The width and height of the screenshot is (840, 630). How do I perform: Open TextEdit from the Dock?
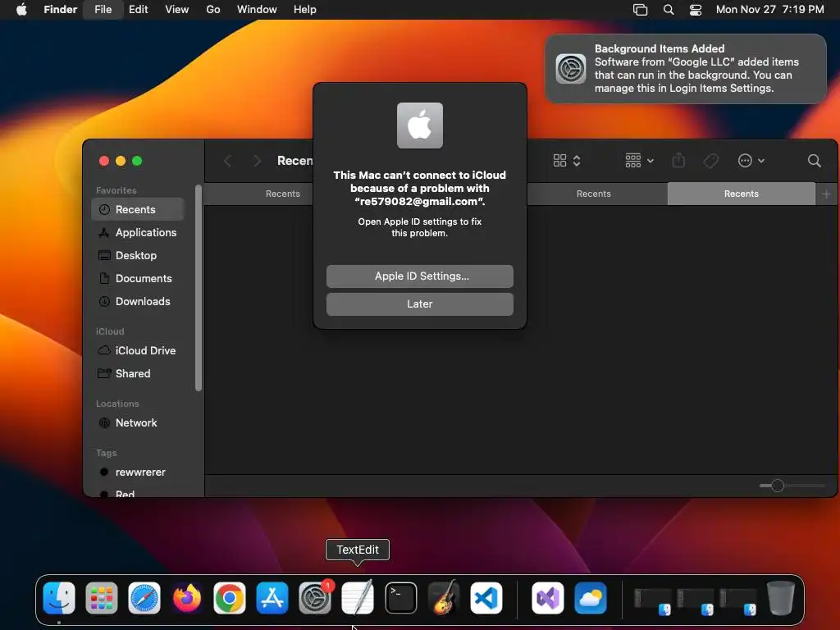[x=358, y=597]
